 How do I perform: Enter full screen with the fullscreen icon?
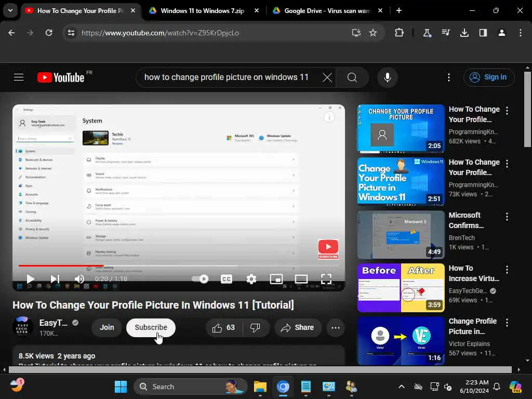[x=326, y=279]
